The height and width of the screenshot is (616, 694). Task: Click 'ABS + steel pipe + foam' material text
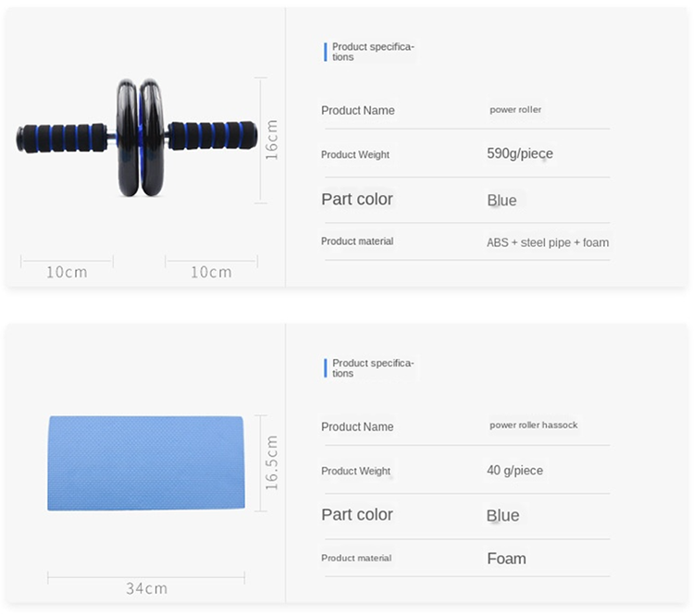pyautogui.click(x=548, y=242)
